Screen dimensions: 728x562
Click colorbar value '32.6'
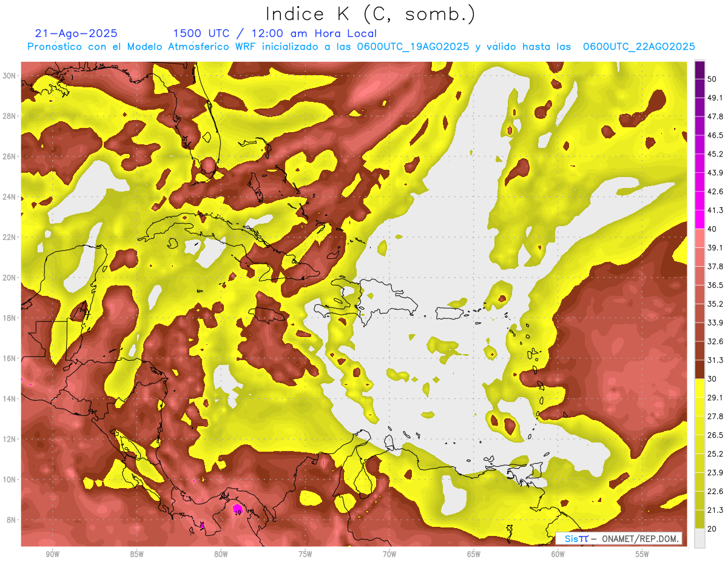(715, 341)
